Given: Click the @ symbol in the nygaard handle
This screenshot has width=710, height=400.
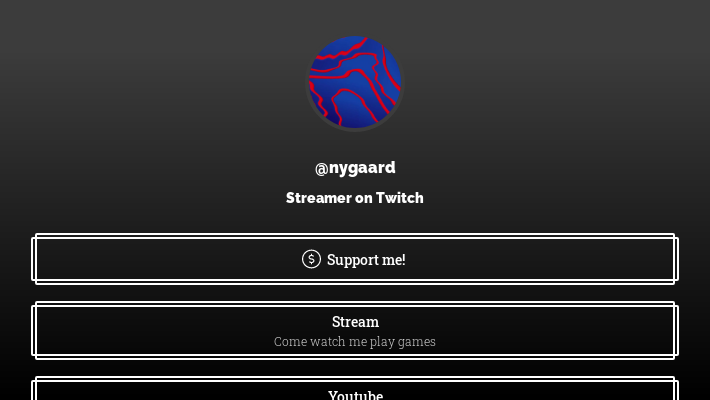Looking at the screenshot, I should click(321, 169).
